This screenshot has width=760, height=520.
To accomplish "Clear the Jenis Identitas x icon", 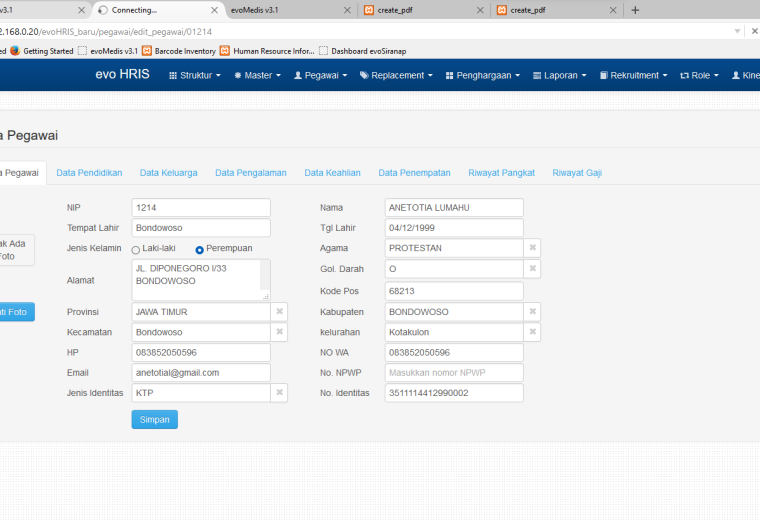I will point(279,393).
